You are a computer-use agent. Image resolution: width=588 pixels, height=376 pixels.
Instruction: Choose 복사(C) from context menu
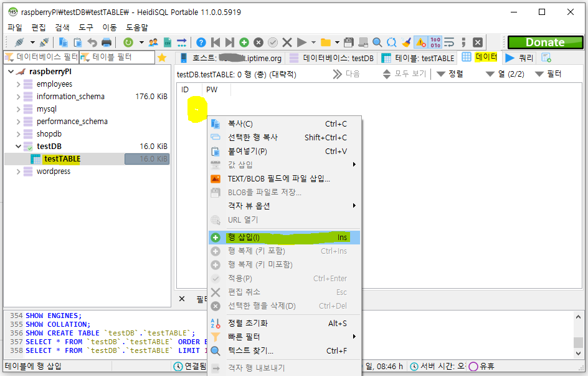coord(284,124)
